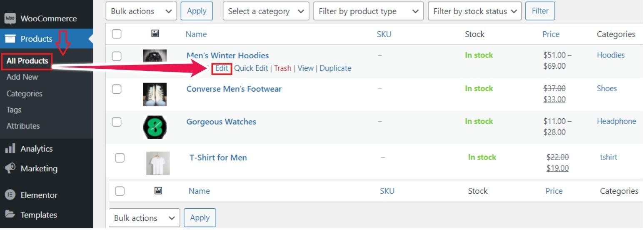
Task: Click the Templates folder icon
Action: coord(10,215)
